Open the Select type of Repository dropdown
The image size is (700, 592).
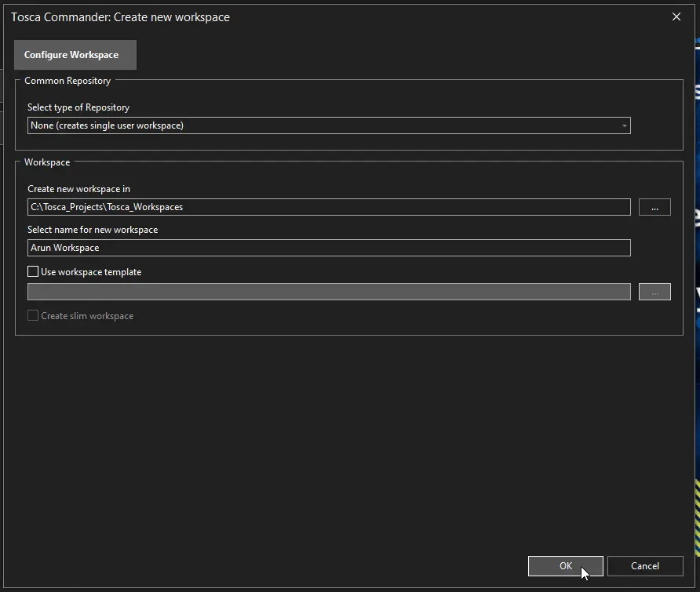[329, 125]
